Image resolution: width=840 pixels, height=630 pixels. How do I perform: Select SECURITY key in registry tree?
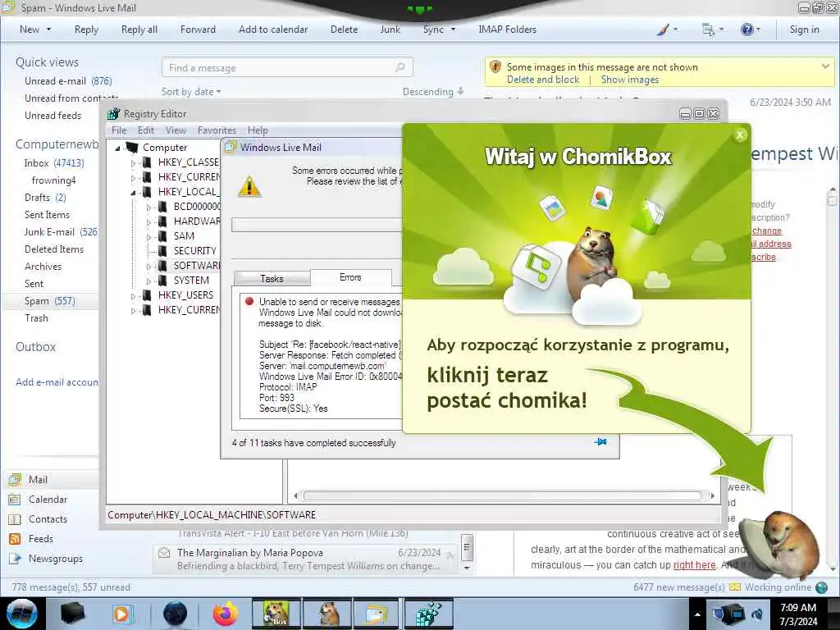coord(194,251)
